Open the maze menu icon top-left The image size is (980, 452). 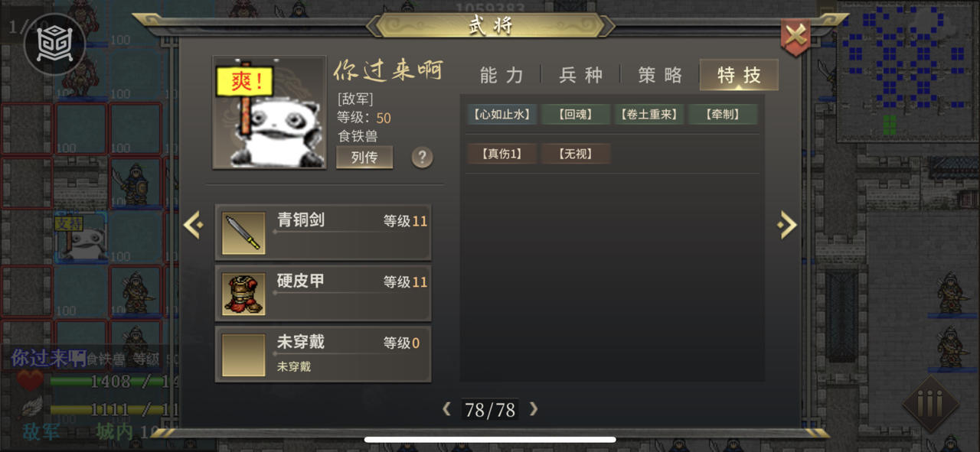click(54, 44)
